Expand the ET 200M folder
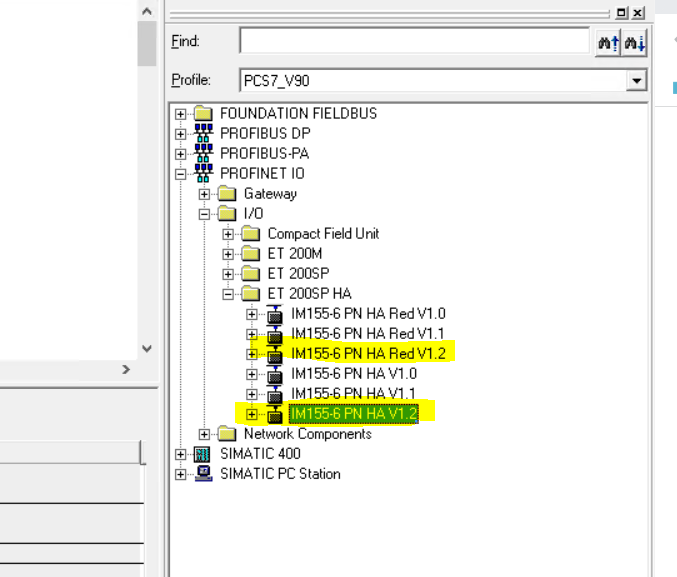The image size is (677, 577). 228,254
